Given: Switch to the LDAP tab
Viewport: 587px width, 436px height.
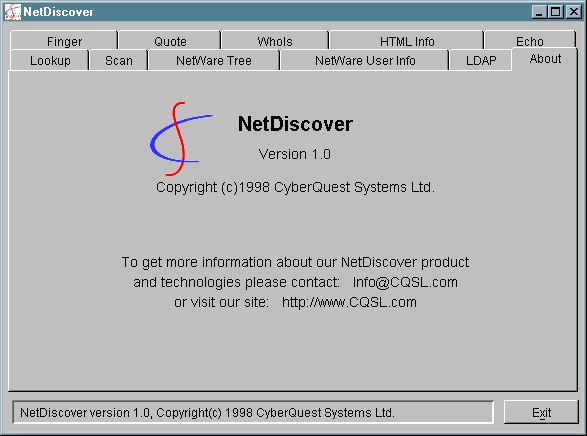Looking at the screenshot, I should tap(481, 60).
